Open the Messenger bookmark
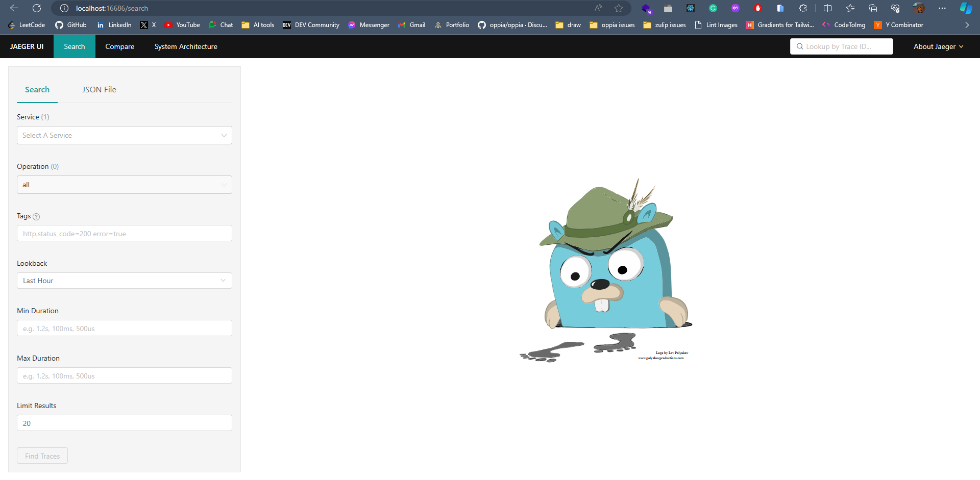 pos(369,25)
